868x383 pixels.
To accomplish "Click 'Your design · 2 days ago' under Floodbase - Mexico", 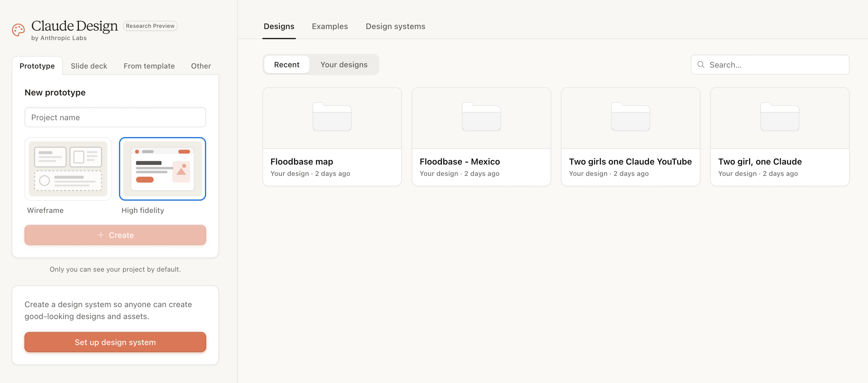I will click(460, 174).
